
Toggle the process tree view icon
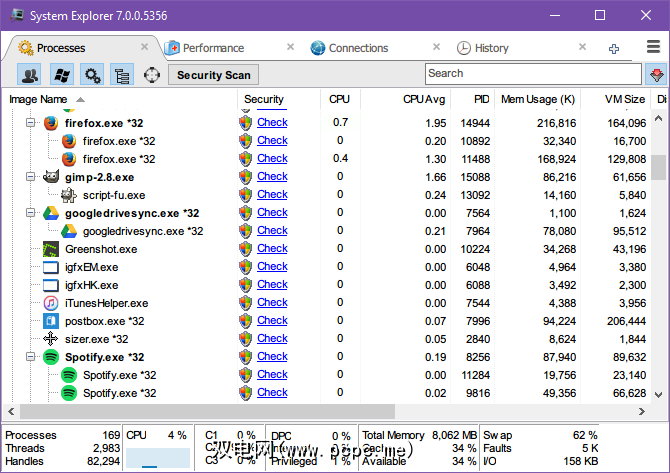pyautogui.click(x=122, y=74)
